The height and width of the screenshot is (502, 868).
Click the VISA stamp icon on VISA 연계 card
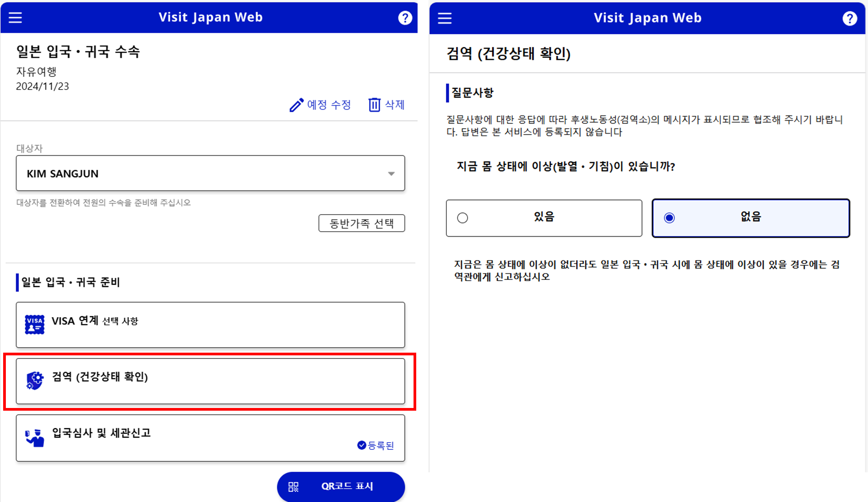pyautogui.click(x=34, y=324)
